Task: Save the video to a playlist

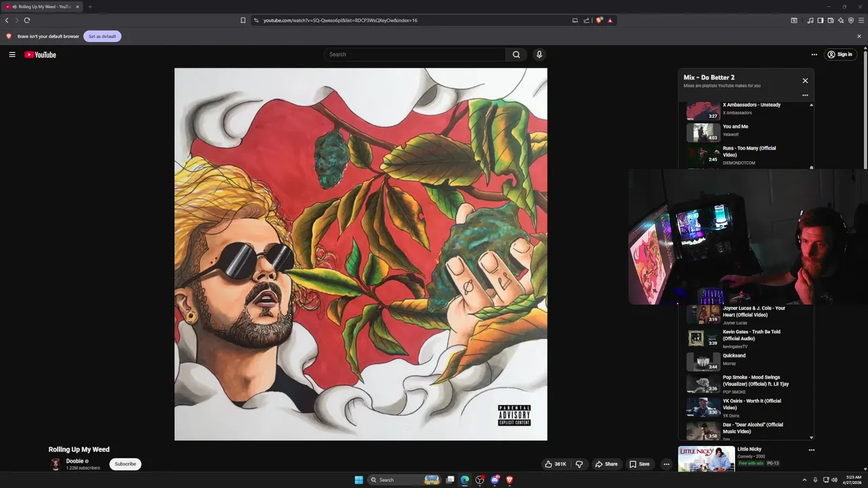Action: coord(639,464)
